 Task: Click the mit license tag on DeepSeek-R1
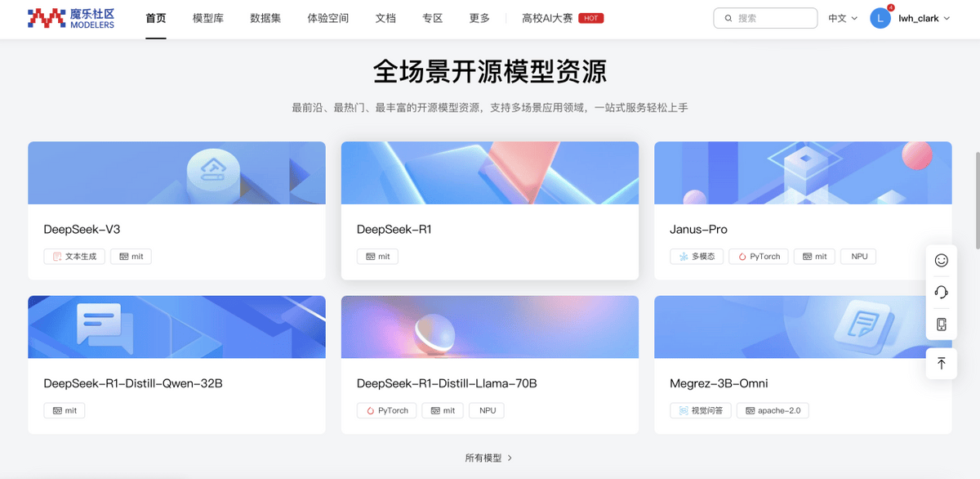(x=377, y=256)
